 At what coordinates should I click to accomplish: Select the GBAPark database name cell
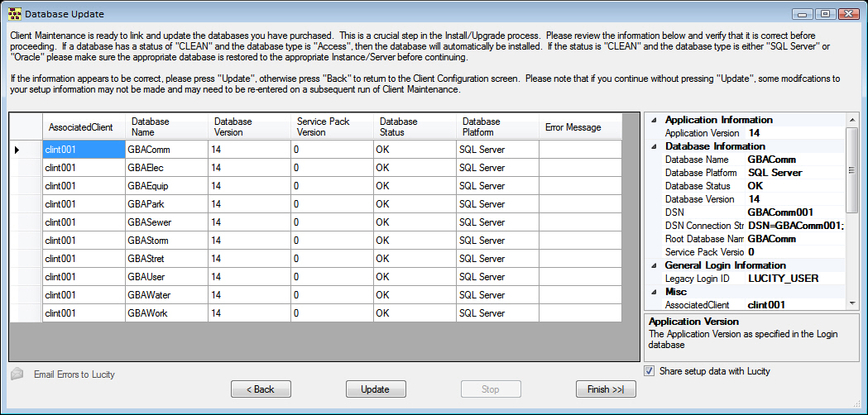(x=166, y=204)
